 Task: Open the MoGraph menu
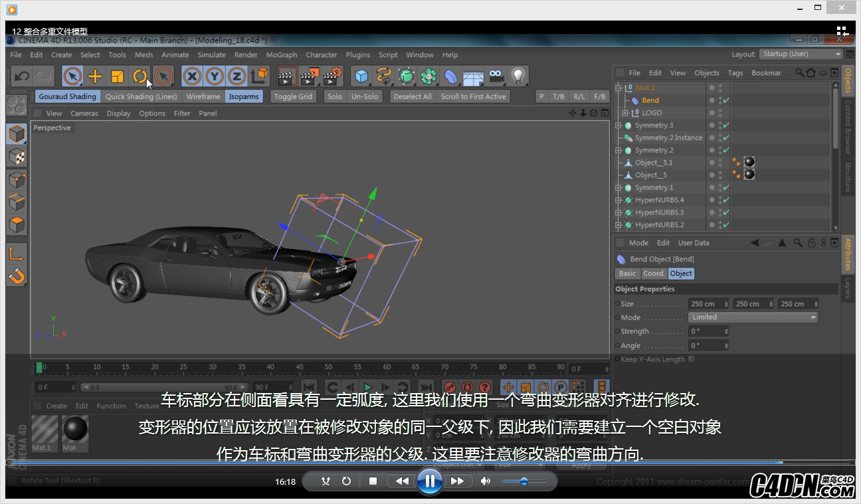pos(282,55)
